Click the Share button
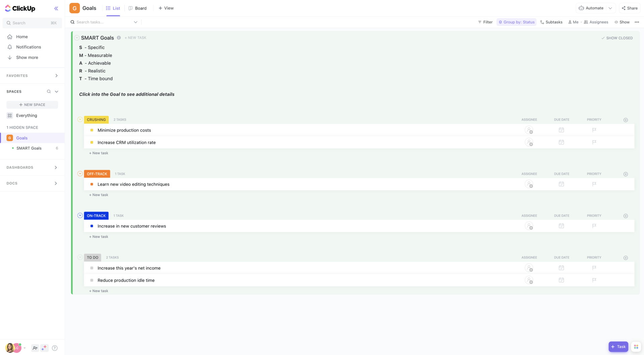The height and width of the screenshot is (355, 644). coord(630,8)
